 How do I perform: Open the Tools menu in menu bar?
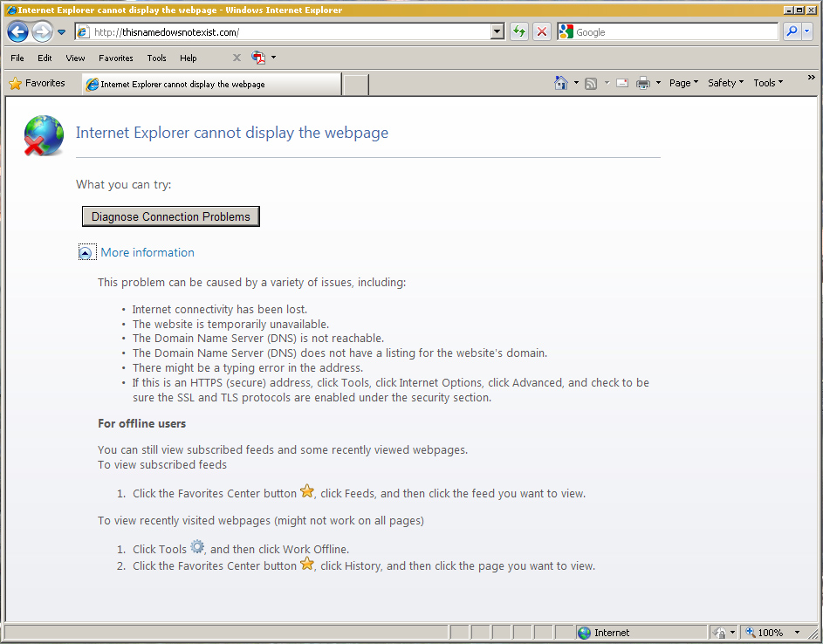156,58
